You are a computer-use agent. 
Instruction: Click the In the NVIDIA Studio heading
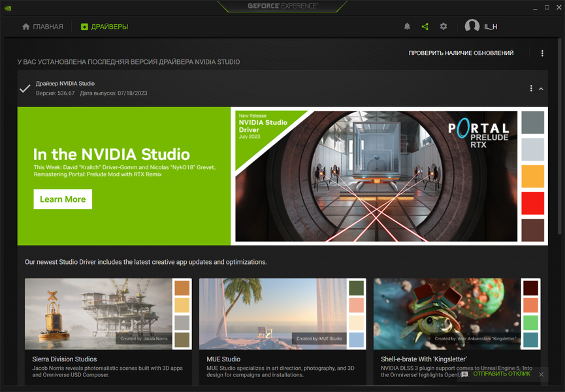111,154
